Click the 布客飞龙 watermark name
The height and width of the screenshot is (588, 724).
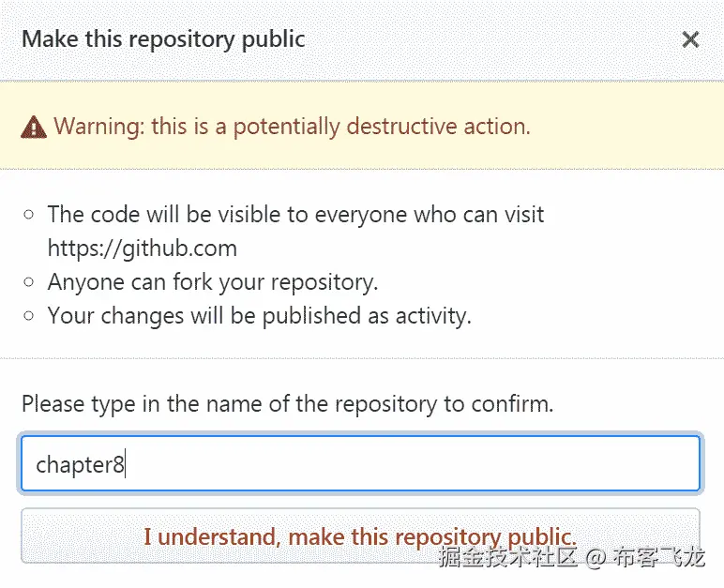pyautogui.click(x=658, y=558)
